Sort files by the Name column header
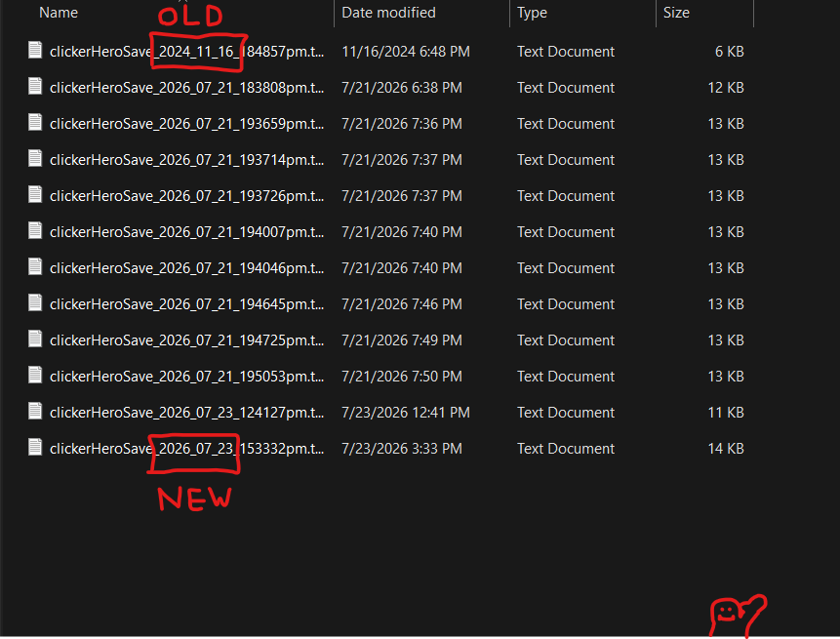 (x=59, y=13)
